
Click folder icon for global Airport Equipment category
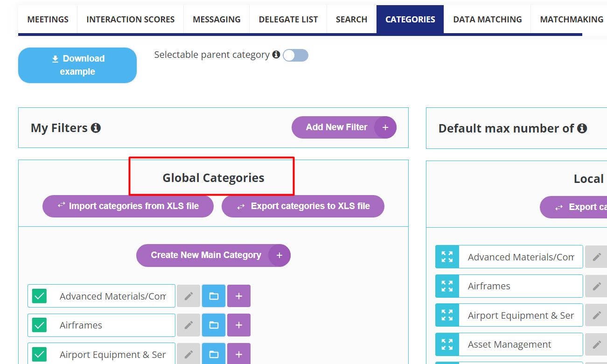[x=214, y=354]
